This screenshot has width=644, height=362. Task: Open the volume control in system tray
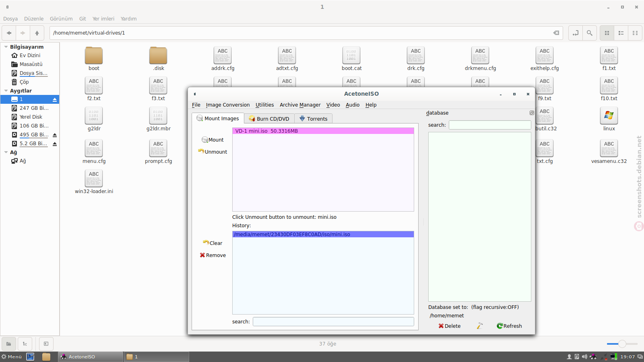584,357
